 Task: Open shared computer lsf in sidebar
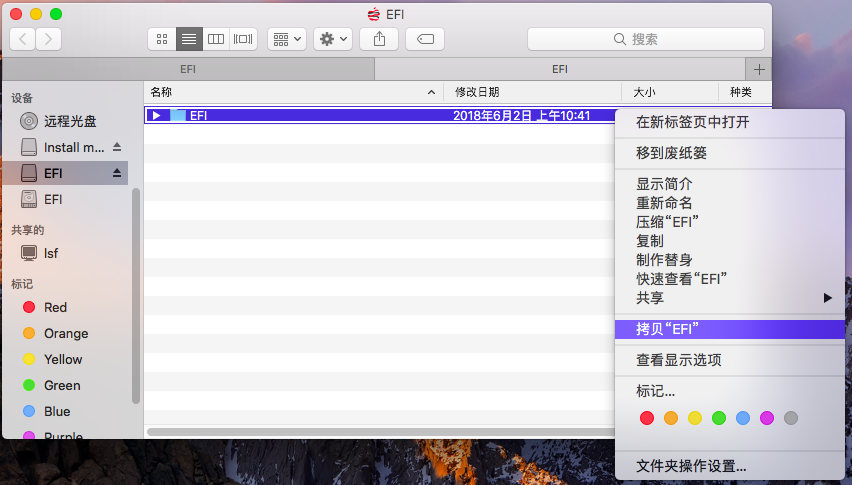point(65,253)
